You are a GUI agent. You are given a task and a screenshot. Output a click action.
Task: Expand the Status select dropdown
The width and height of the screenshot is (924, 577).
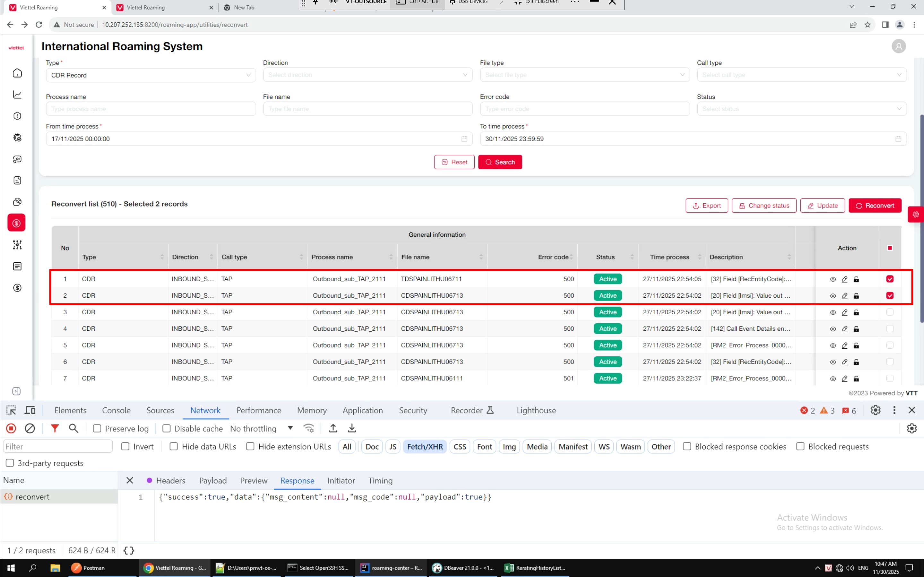pos(801,109)
